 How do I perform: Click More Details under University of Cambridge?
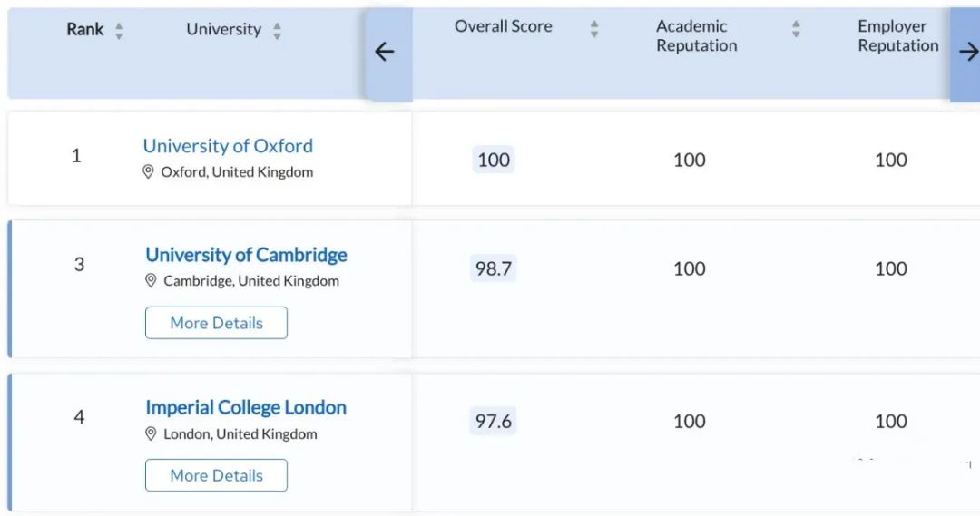[x=216, y=323]
